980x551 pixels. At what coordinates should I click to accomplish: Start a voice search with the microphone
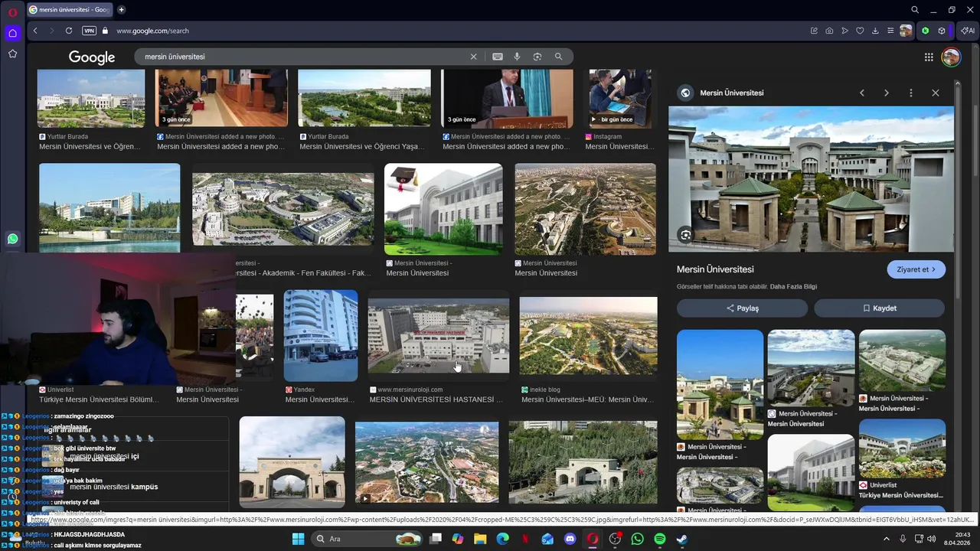click(x=517, y=57)
